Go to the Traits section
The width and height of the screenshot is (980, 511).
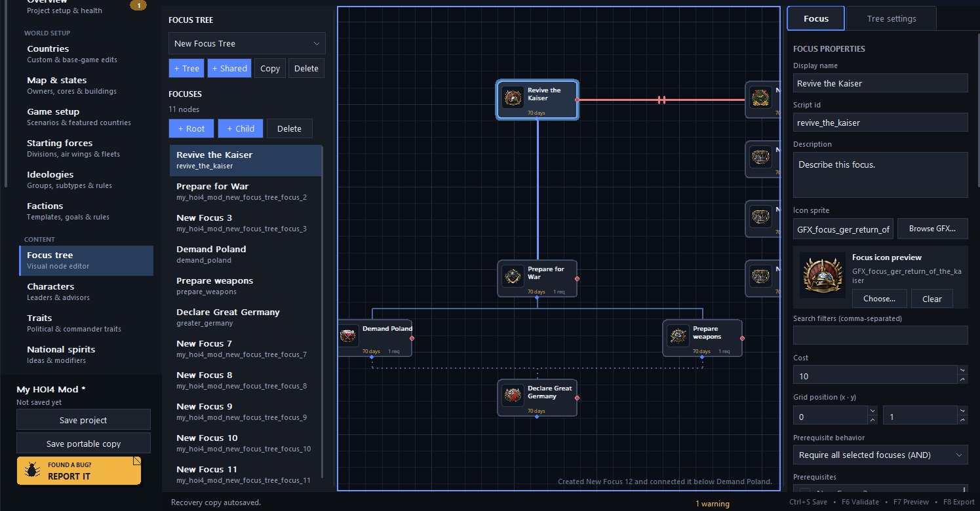[87, 323]
